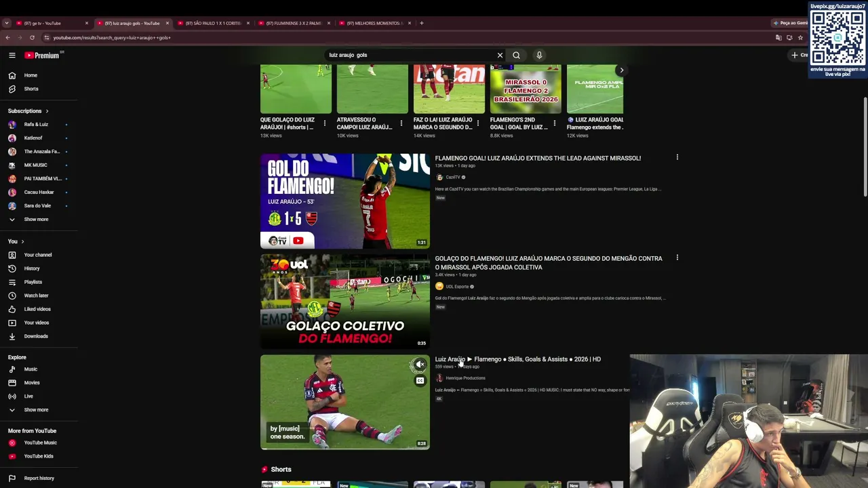Open Your videos
Screen dimensions: 868x488
(38, 323)
